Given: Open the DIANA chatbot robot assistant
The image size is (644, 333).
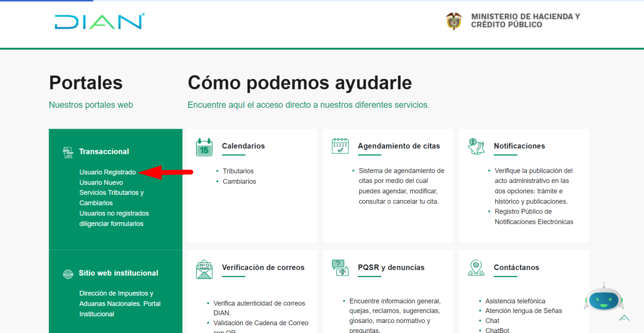Looking at the screenshot, I should click(604, 301).
